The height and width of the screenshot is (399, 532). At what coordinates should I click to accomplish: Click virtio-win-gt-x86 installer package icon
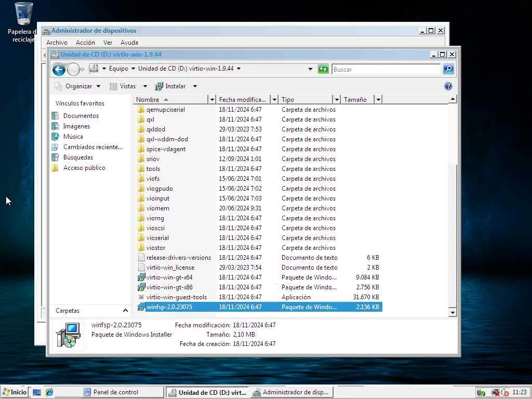141,287
